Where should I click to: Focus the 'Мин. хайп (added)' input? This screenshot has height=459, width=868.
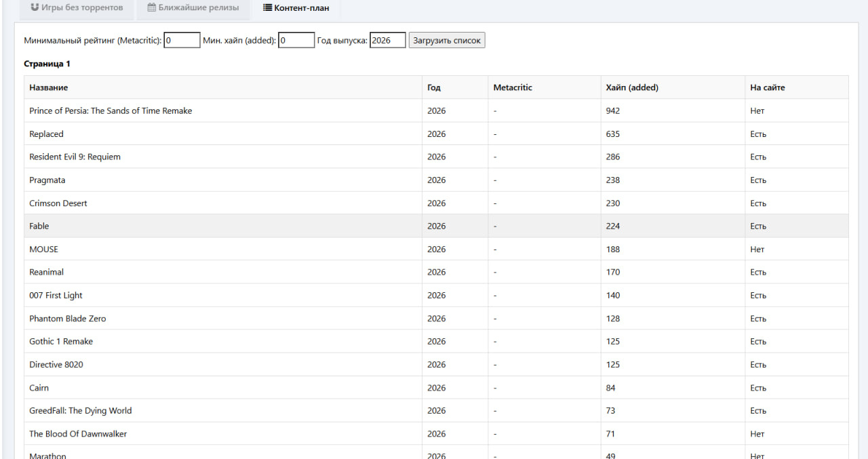pos(296,41)
